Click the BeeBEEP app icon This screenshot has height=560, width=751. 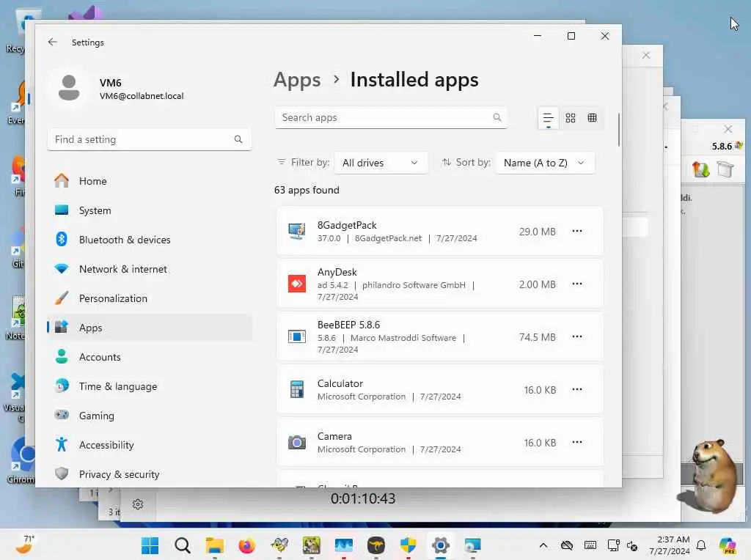[297, 336]
